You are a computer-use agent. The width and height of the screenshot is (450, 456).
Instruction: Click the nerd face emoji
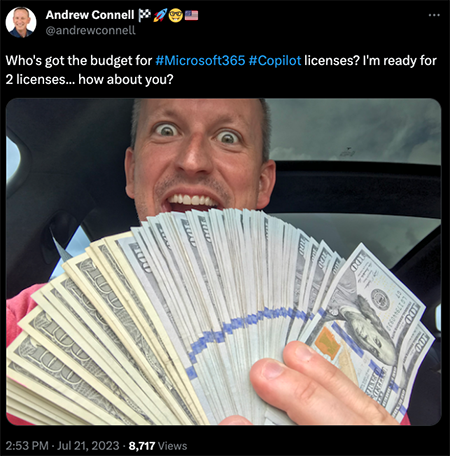[175, 15]
